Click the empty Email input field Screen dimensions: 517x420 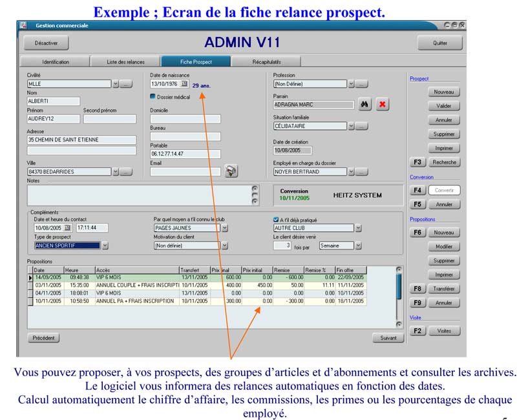coord(185,171)
